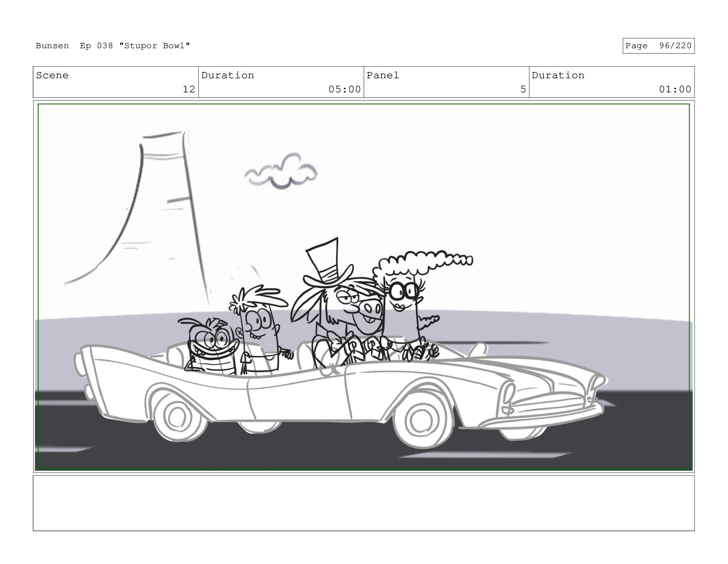Select the scene Duration value 05:00

pos(345,89)
